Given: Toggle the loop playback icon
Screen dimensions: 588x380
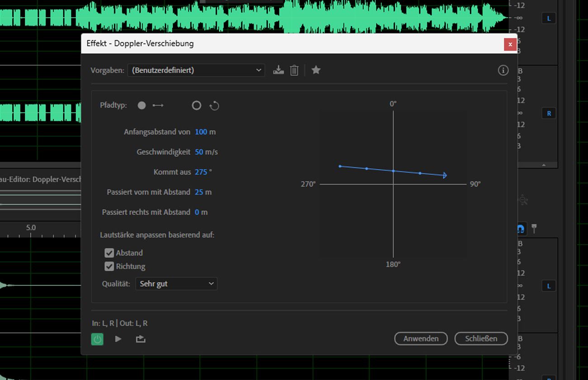Looking at the screenshot, I should 140,338.
